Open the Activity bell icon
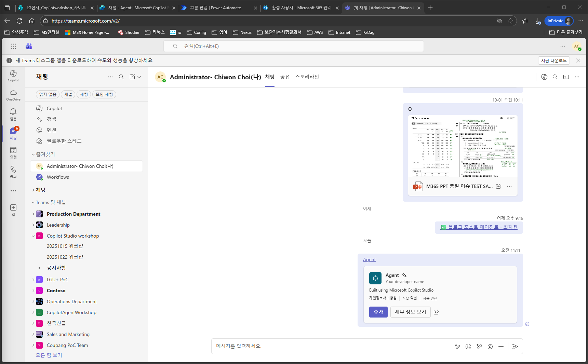Screen dimensions: 588x364 tap(13, 114)
